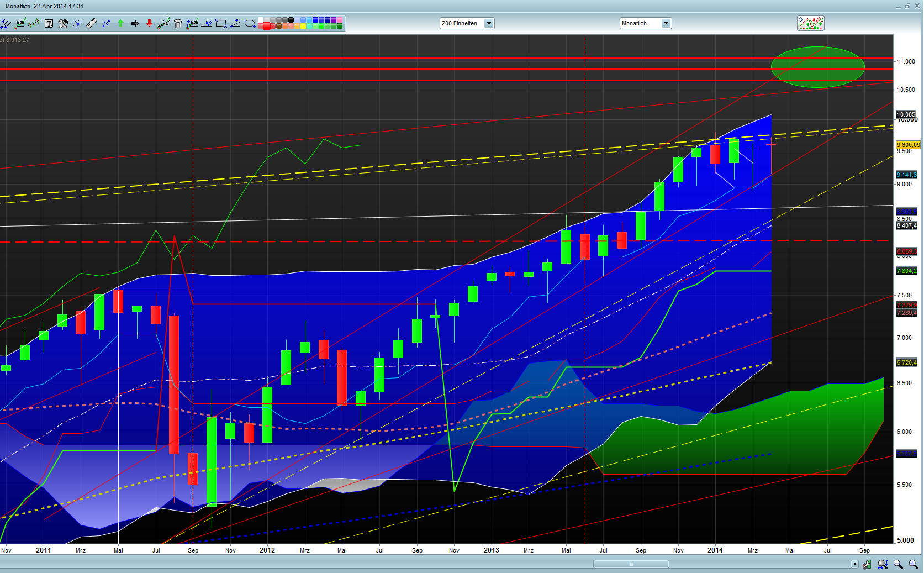This screenshot has width=924, height=573.
Task: Place a green up arrow marker
Action: click(120, 23)
